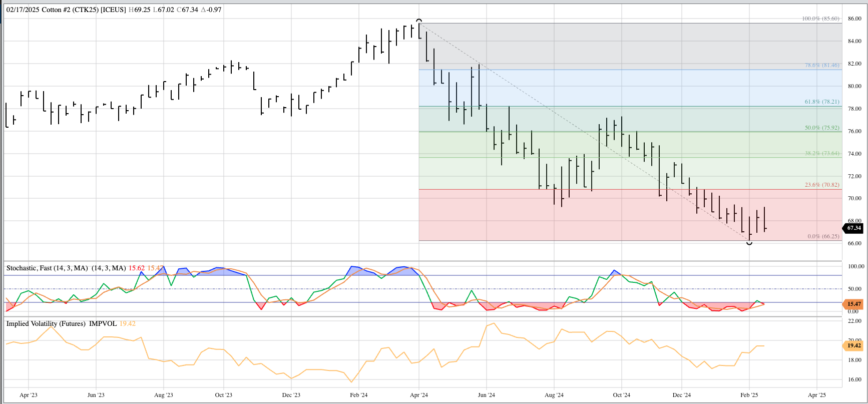Click the Fibonacci top anchor handle at the April 2024 high
The width and height of the screenshot is (868, 404).
tap(419, 21)
